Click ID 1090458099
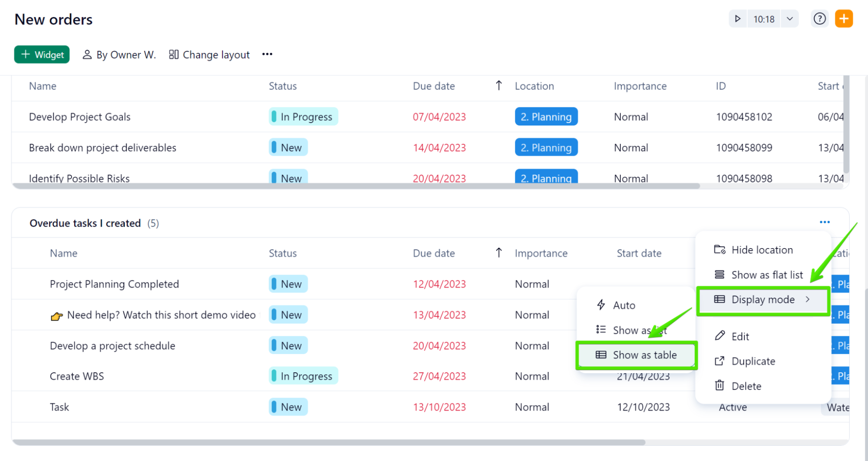 744,148
